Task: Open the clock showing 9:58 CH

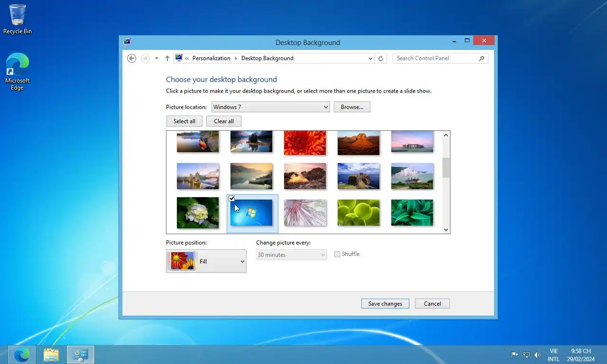Action: coord(580,355)
